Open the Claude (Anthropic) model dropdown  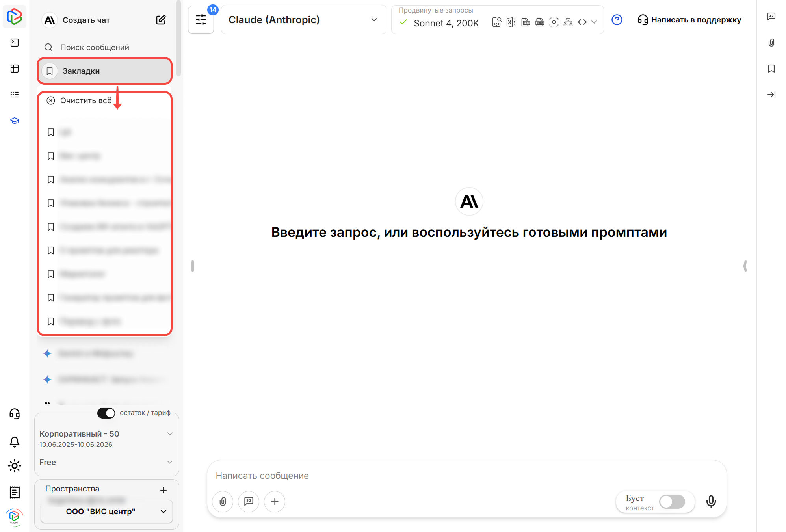pyautogui.click(x=304, y=20)
